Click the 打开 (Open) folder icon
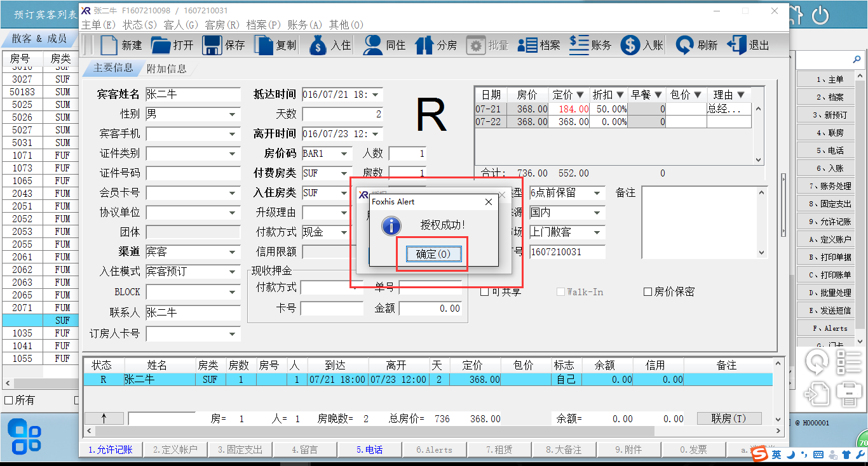Image resolution: width=868 pixels, height=466 pixels. (x=161, y=45)
